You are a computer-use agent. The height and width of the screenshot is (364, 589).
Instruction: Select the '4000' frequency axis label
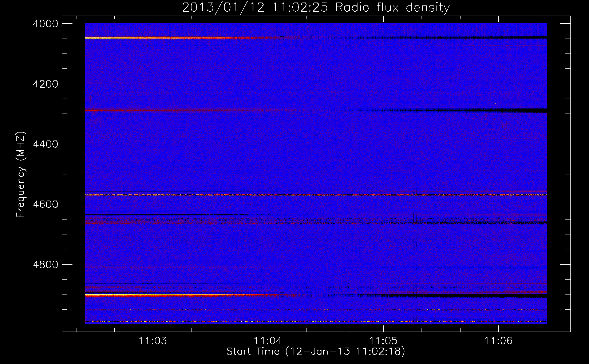coord(45,24)
